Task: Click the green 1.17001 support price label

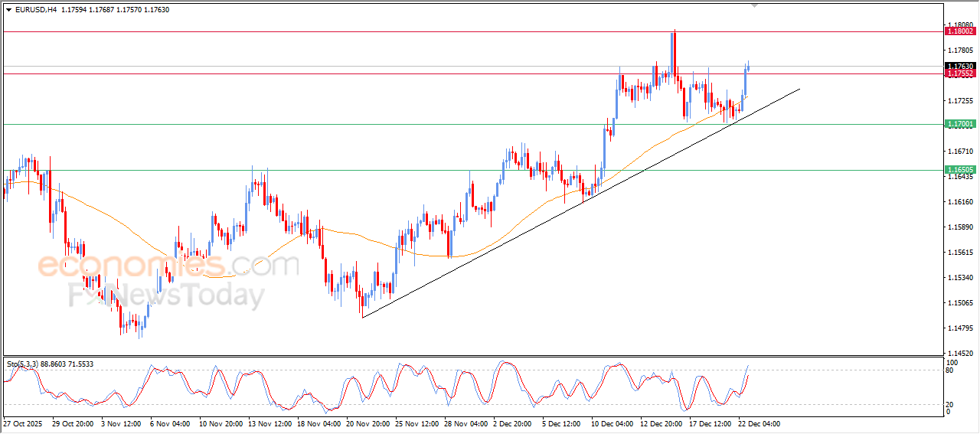Action: tap(960, 124)
